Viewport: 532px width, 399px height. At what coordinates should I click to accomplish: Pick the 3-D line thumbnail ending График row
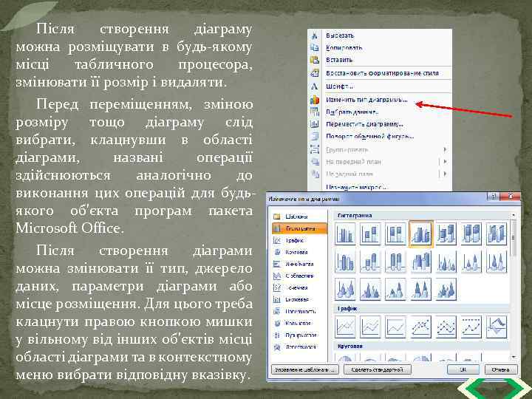tap(497, 327)
